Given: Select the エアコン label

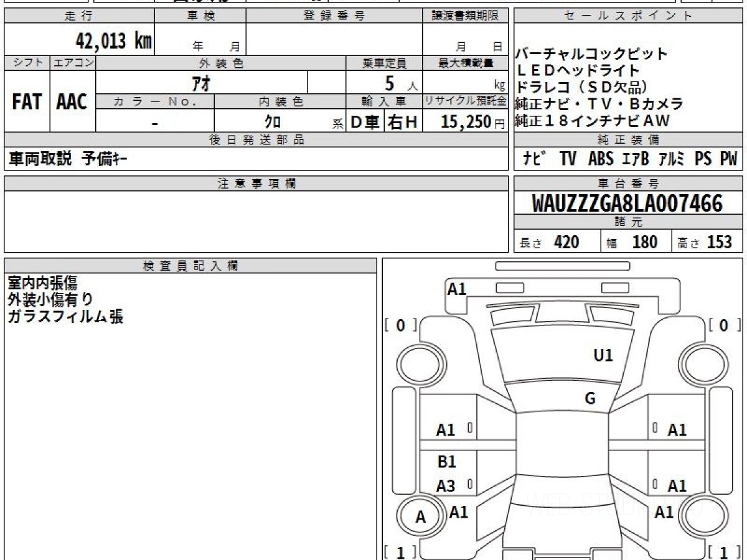Looking at the screenshot, I should coord(72,63).
